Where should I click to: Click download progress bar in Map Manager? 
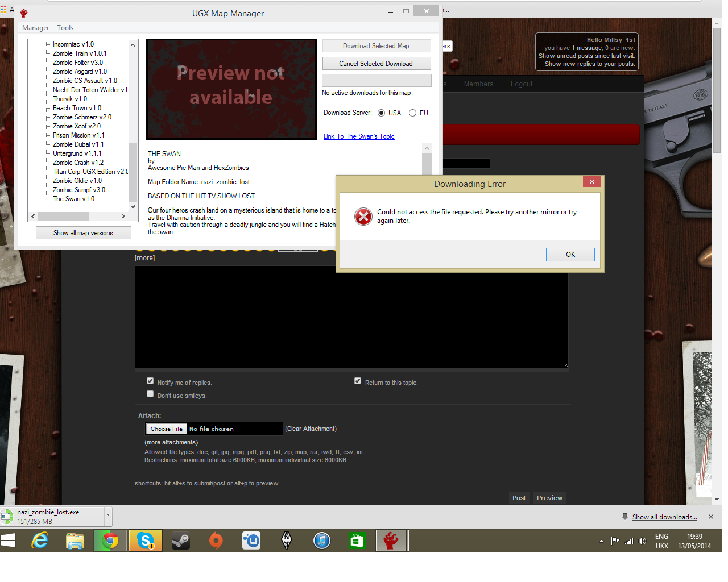tap(377, 80)
